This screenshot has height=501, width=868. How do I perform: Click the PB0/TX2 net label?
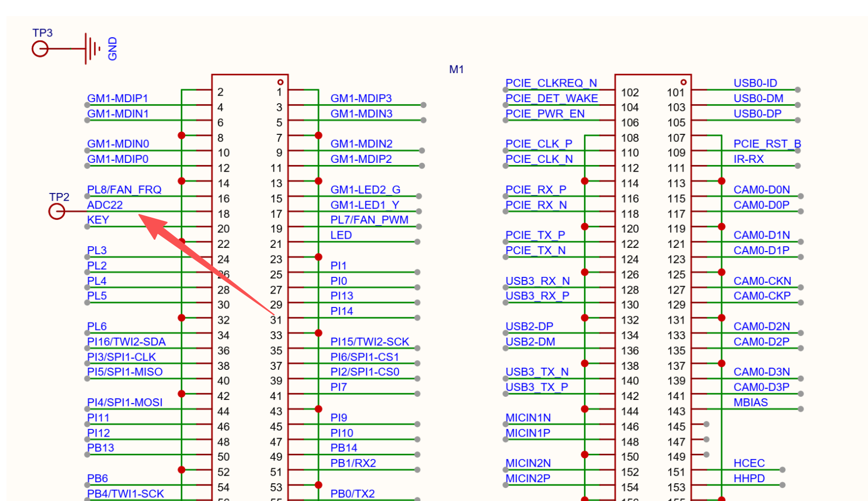[x=352, y=494]
